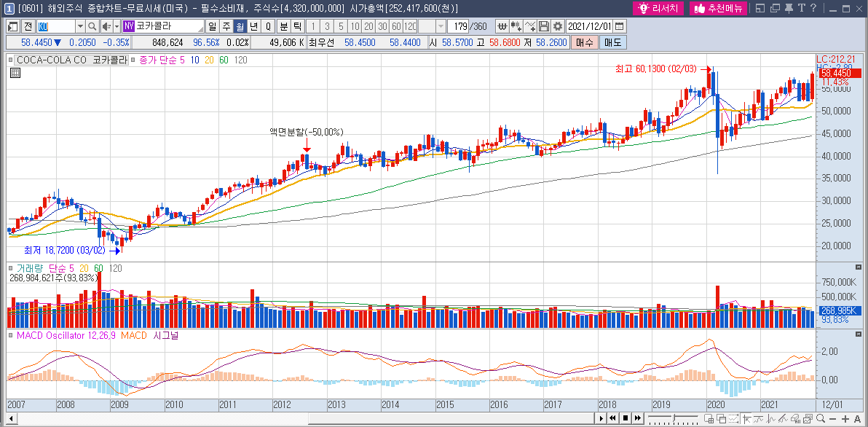
Task: Click the 거래량 volume indicator label
Action: pos(29,268)
